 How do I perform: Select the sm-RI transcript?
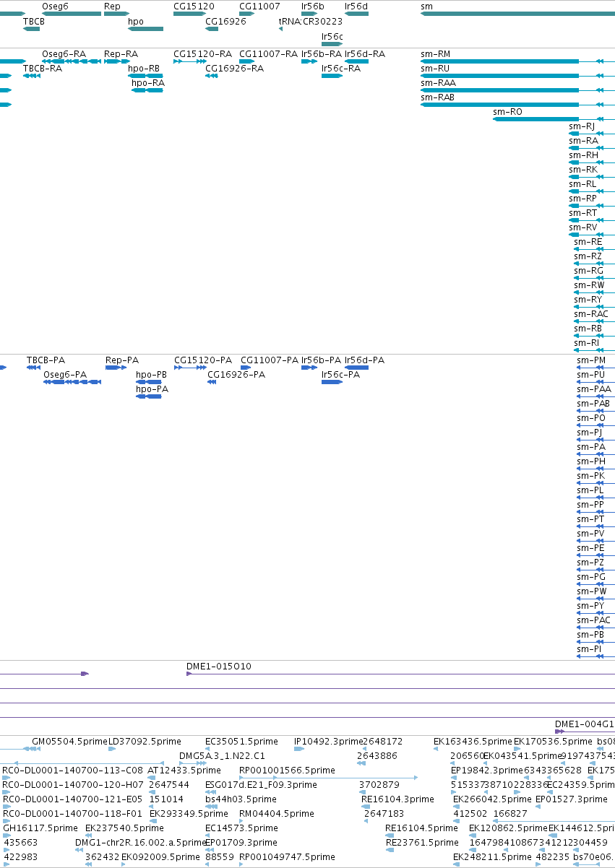point(594,350)
